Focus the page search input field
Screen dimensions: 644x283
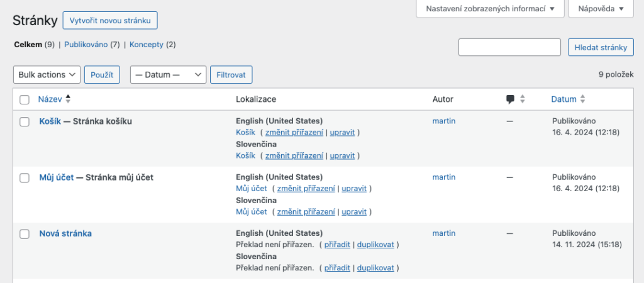509,47
